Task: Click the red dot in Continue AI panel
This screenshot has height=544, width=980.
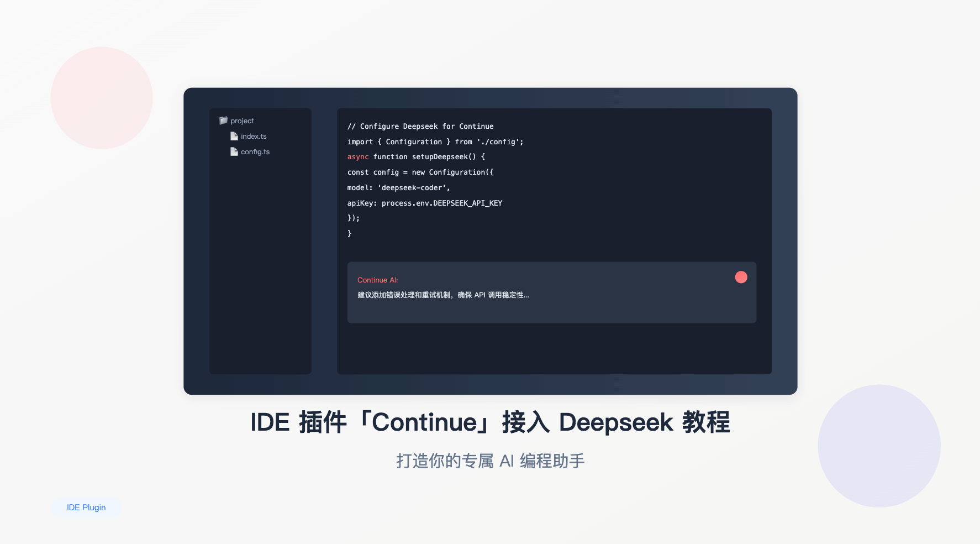Action: 741,277
